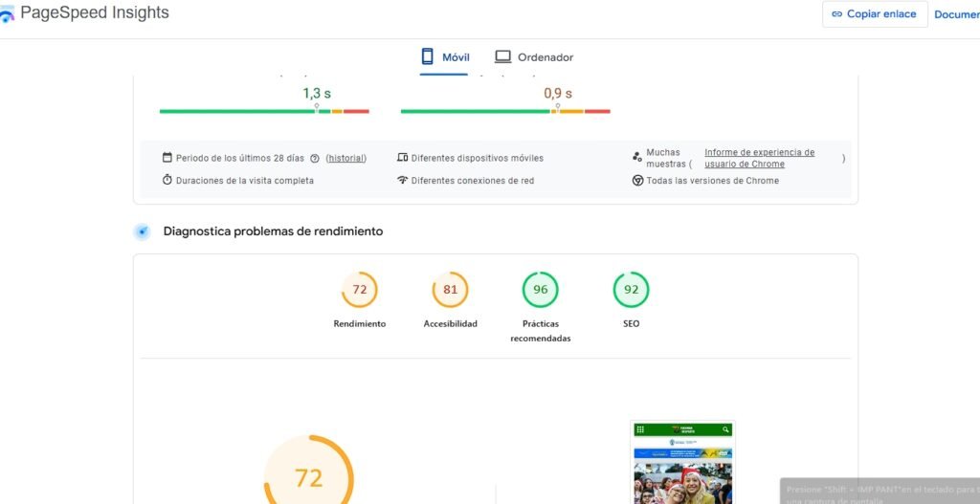Select the Accesibilidad score gauge showing 81
This screenshot has height=504, width=980.
click(x=450, y=289)
